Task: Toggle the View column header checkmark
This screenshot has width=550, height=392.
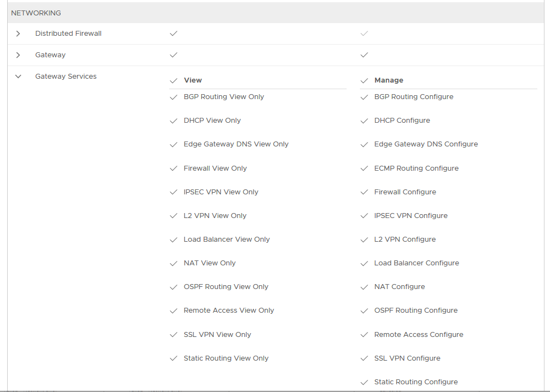Action: click(x=174, y=80)
